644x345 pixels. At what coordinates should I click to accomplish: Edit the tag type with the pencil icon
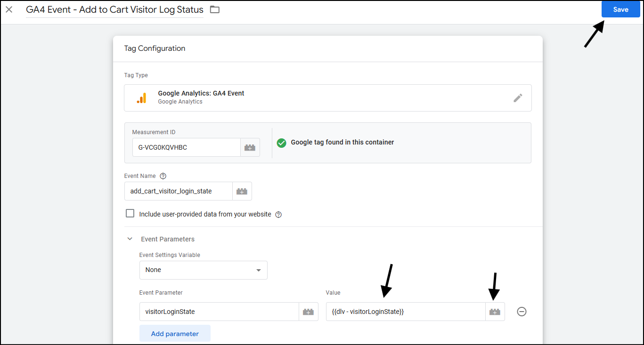518,98
